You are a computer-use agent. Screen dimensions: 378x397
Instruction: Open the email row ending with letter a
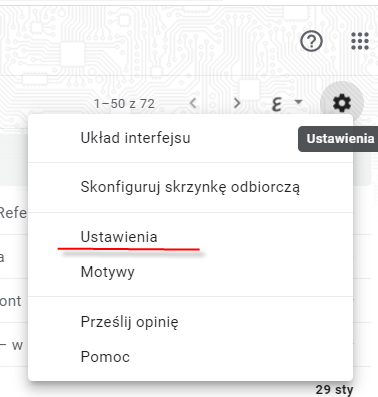(x=2, y=257)
